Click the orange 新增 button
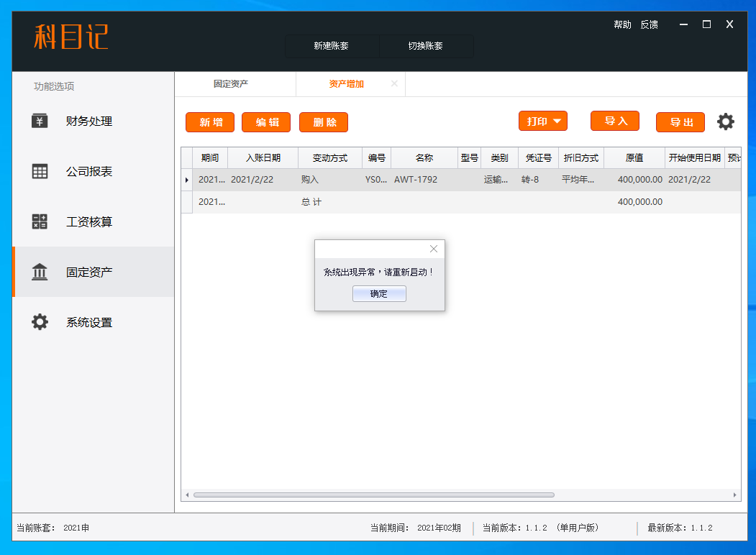 click(210, 122)
